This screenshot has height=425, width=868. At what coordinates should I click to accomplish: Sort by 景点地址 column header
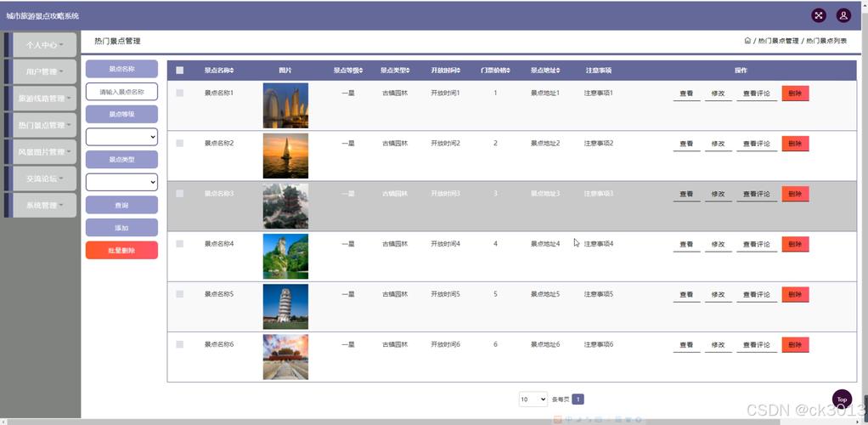tap(545, 71)
